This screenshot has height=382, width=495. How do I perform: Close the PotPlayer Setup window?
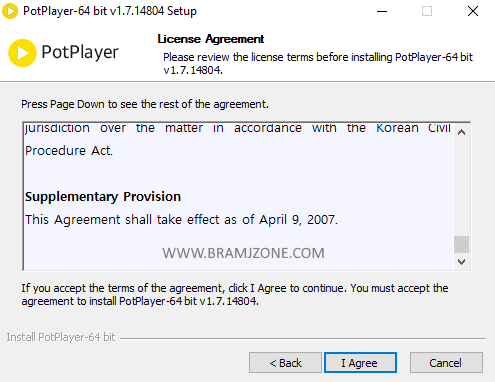(473, 11)
